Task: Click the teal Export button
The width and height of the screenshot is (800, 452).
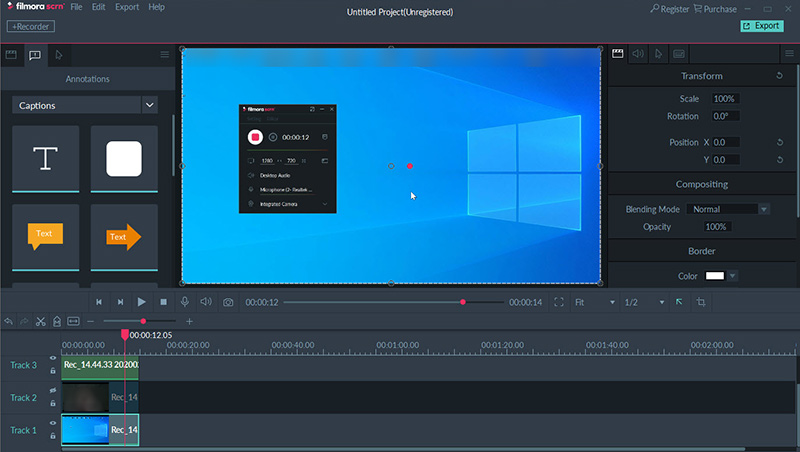Action: pyautogui.click(x=762, y=26)
